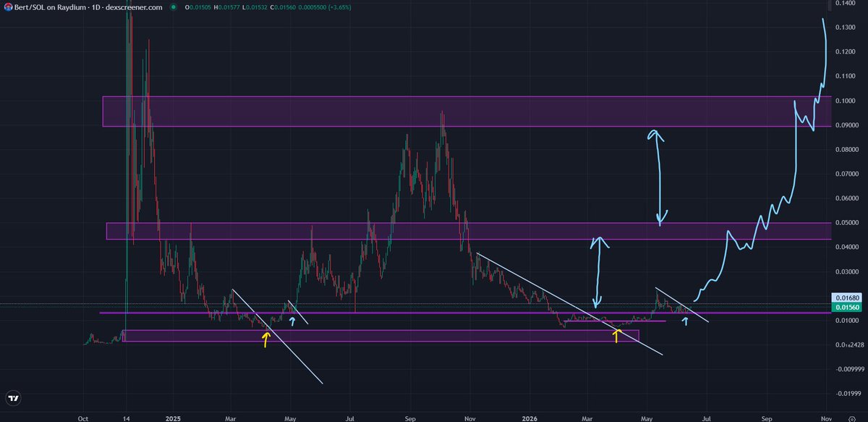Click the TradingView logo badge
The width and height of the screenshot is (868, 422).
tap(13, 397)
